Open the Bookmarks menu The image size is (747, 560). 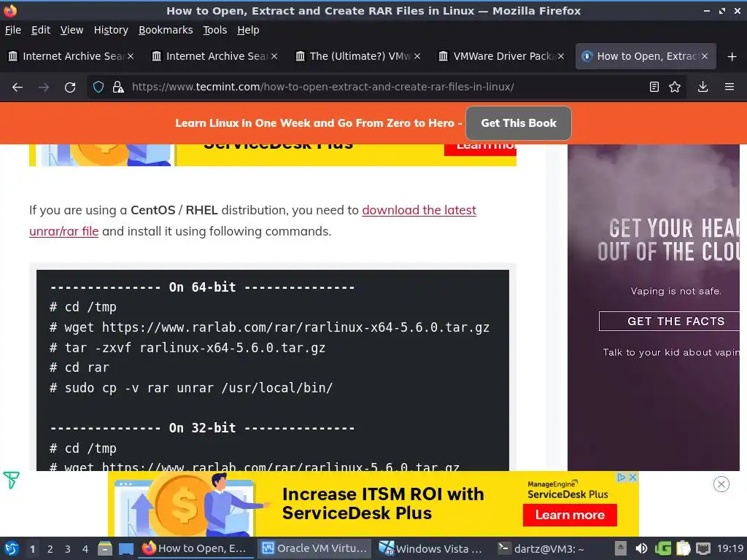coord(166,30)
